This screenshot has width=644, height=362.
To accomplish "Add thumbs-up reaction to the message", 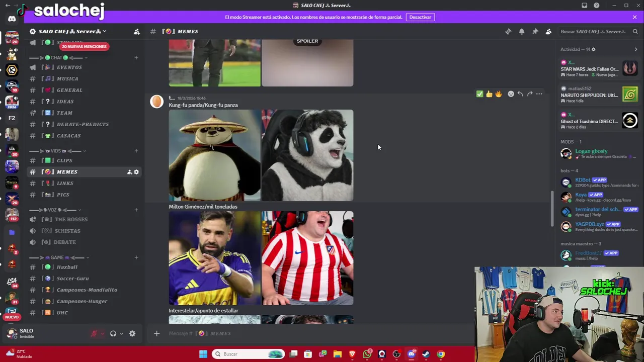I will [x=489, y=94].
